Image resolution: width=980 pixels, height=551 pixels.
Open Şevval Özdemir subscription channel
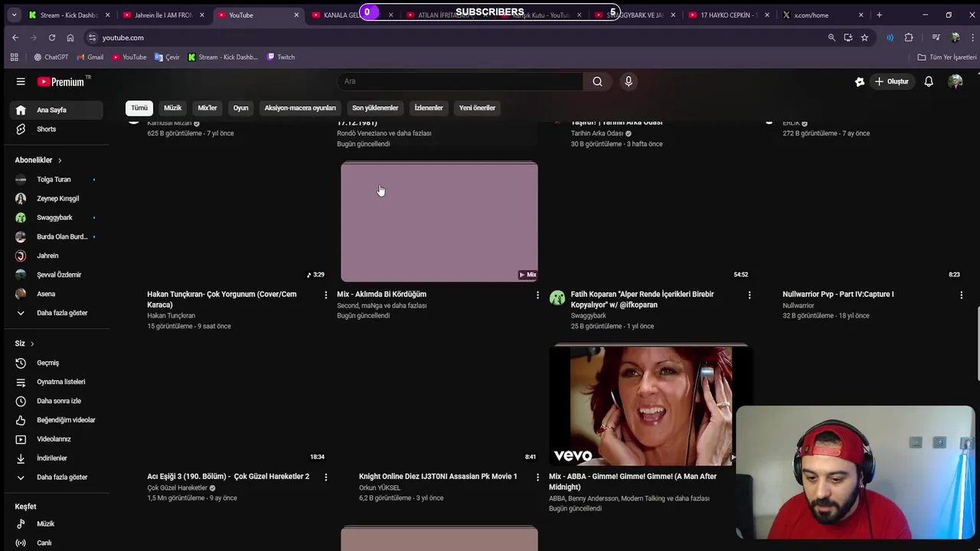[57, 275]
